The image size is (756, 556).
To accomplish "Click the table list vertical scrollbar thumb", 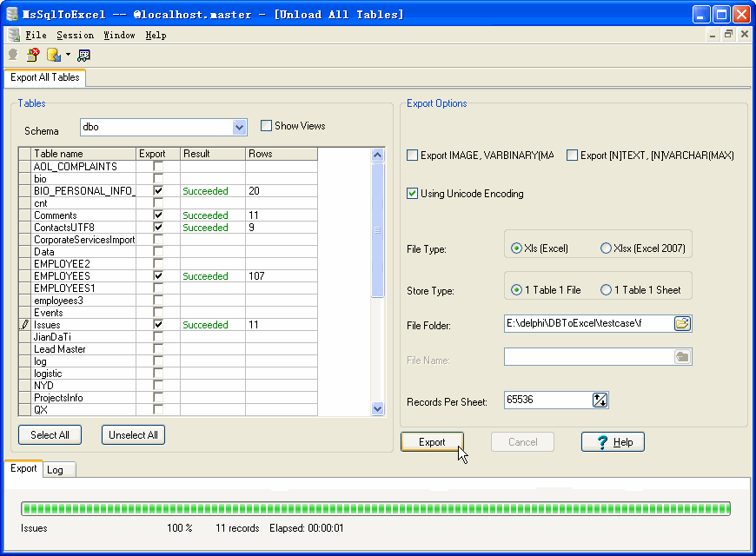I will [x=377, y=230].
